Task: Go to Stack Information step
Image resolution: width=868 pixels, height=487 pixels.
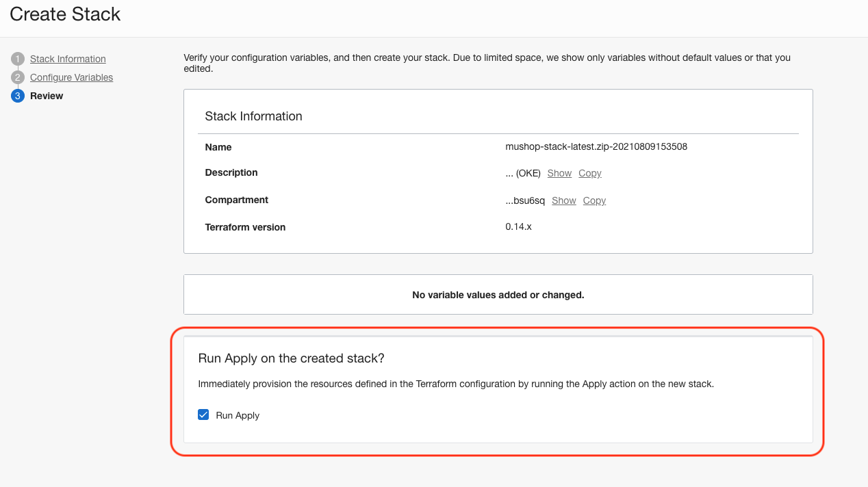Action: 68,59
